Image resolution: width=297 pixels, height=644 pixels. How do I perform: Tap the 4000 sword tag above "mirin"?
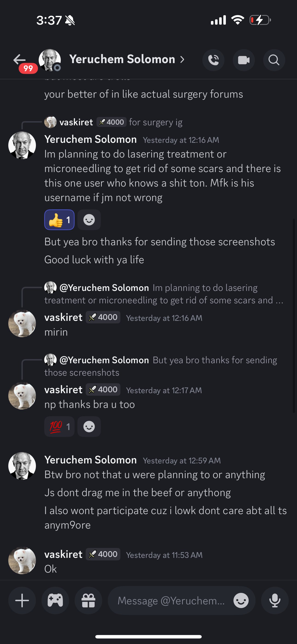pos(103,317)
